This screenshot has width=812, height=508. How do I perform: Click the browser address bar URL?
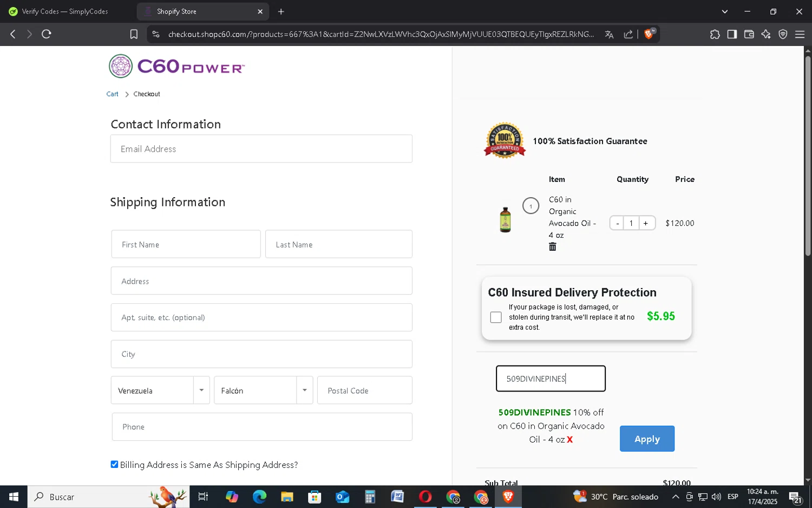point(381,34)
